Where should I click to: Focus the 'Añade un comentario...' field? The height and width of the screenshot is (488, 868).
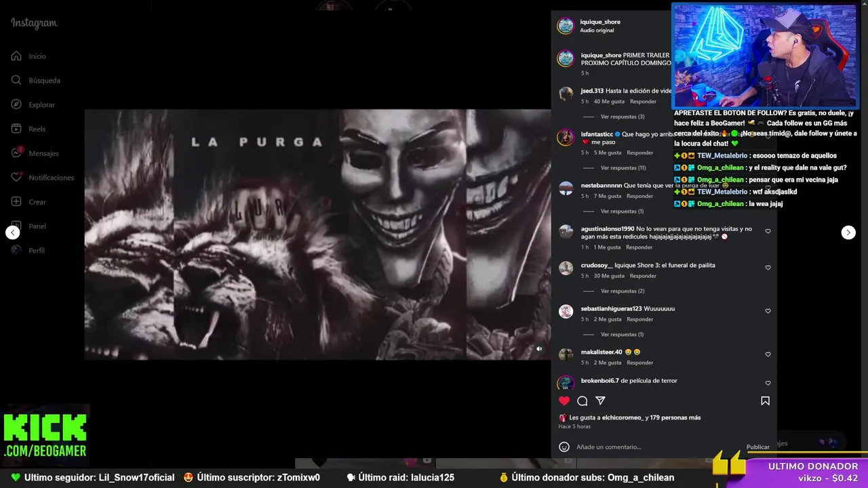[x=658, y=447]
